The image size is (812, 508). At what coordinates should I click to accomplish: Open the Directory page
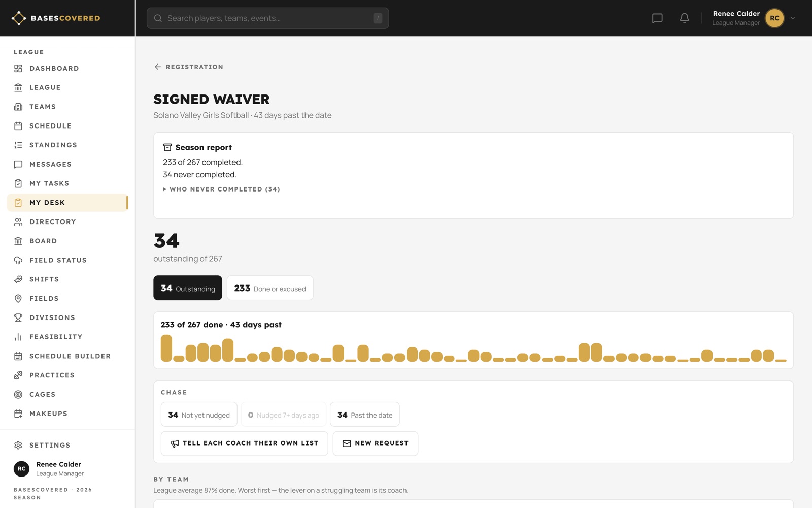[x=67, y=222]
